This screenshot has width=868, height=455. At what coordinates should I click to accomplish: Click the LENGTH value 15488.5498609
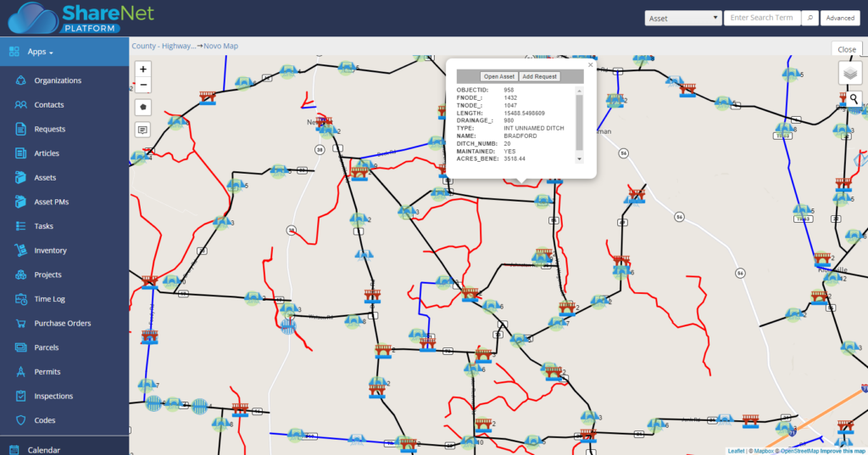524,113
